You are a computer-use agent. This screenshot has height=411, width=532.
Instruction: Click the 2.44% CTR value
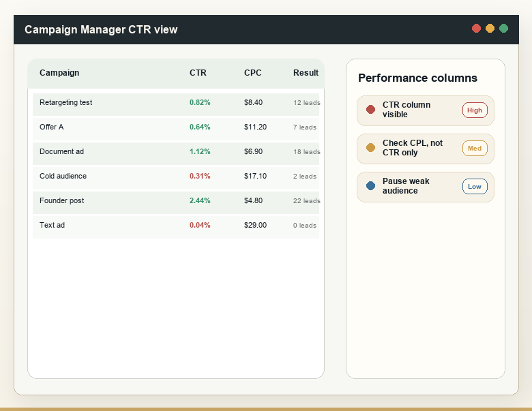tap(200, 200)
